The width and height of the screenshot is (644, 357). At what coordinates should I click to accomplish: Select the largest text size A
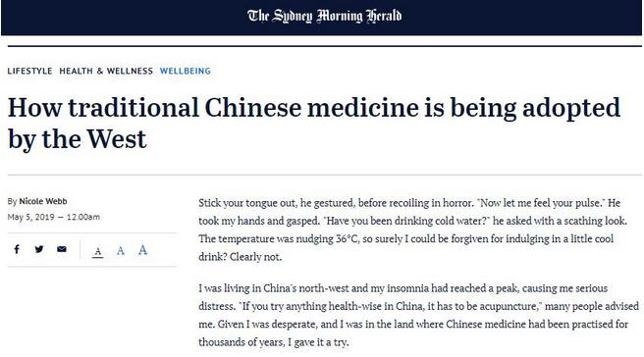click(x=142, y=249)
